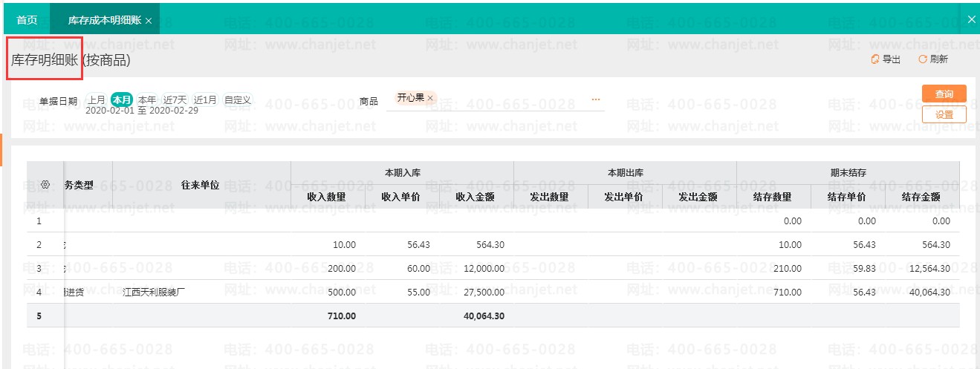Click the 结存单价 column header

[x=848, y=197]
